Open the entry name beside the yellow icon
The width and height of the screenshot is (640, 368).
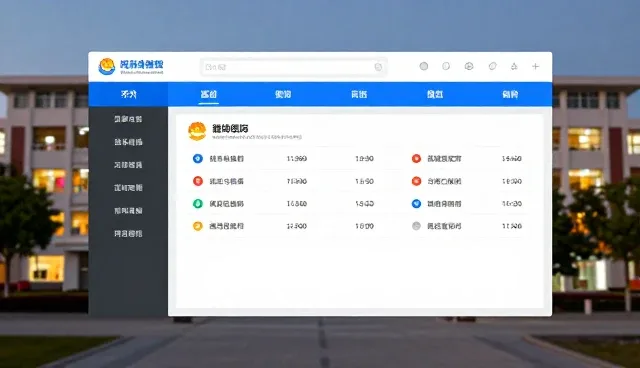227,226
